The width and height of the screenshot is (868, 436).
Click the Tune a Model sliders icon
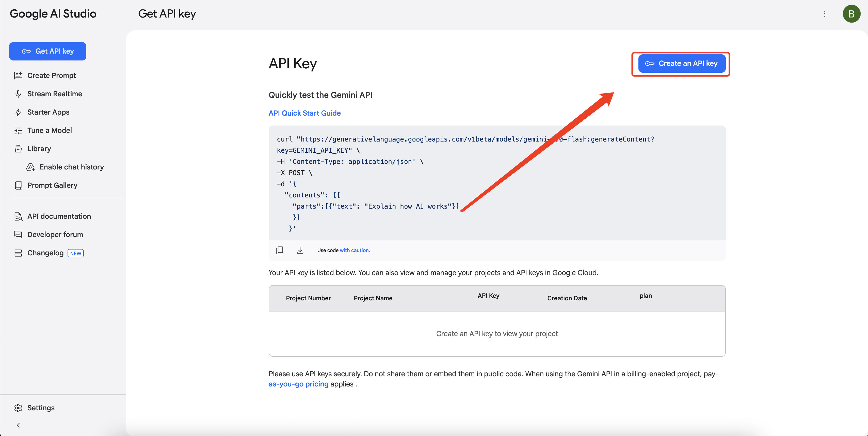click(18, 131)
